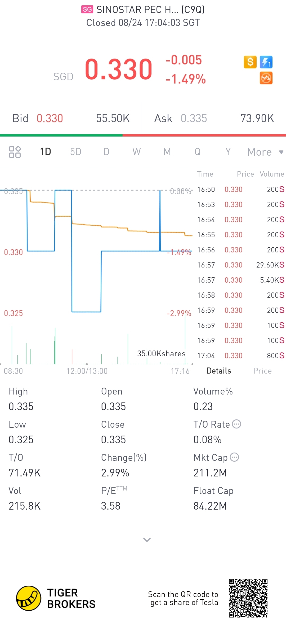
Task: Select the 1D chart tab
Action: coord(46,152)
